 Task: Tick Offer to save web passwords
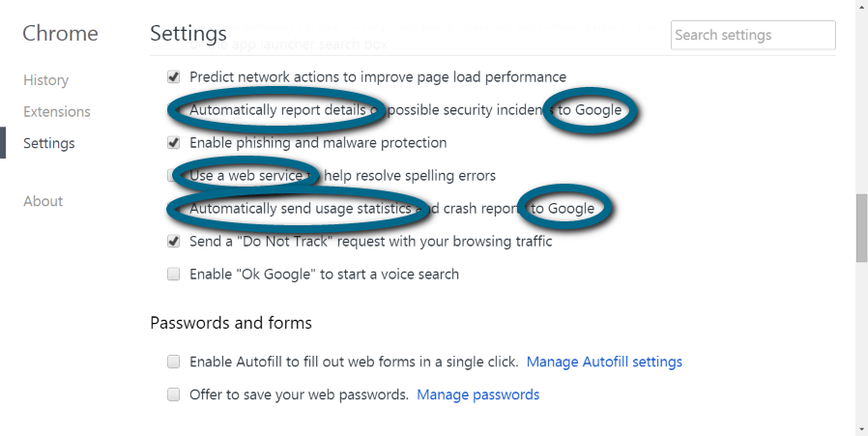point(174,394)
